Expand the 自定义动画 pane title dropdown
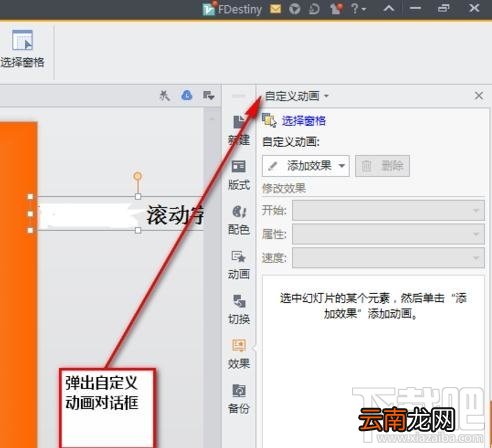The width and height of the screenshot is (492, 448). [x=326, y=96]
